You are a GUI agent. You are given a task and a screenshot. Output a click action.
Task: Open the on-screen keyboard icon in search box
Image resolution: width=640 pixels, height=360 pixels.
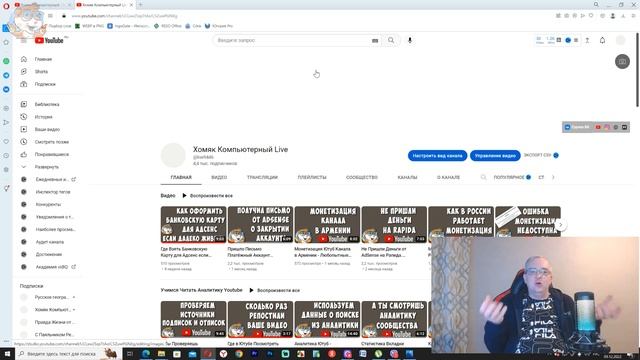click(375, 40)
